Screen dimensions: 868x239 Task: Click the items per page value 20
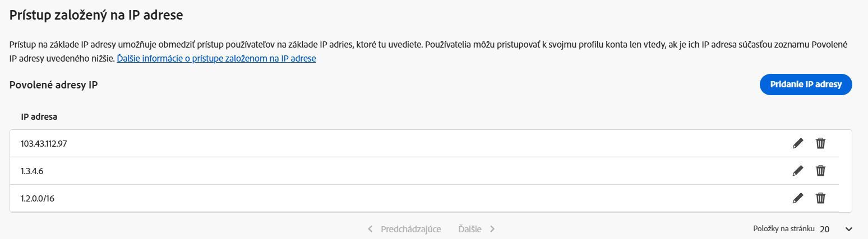pos(824,229)
